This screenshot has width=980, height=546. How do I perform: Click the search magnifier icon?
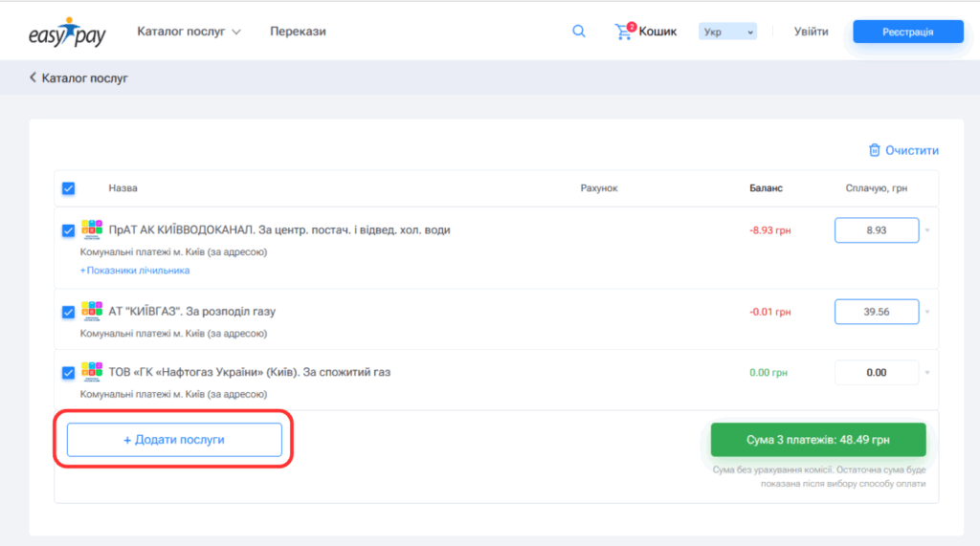[x=579, y=32]
